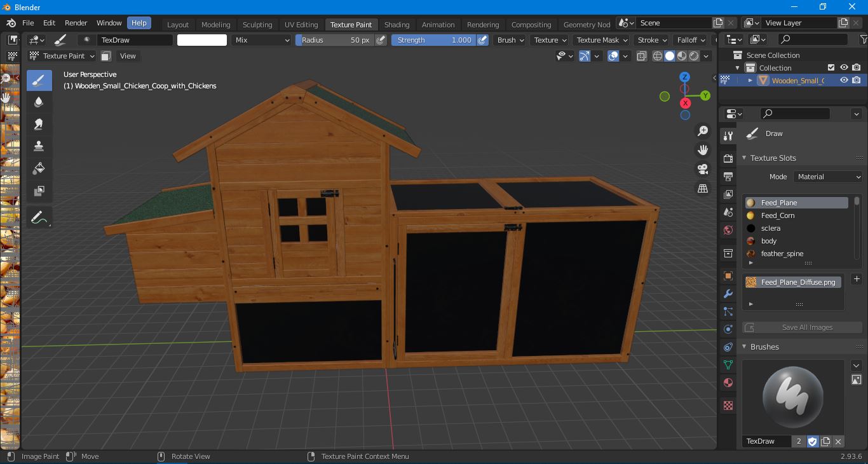Open the World properties tab
The width and height of the screenshot is (868, 464).
(x=728, y=230)
